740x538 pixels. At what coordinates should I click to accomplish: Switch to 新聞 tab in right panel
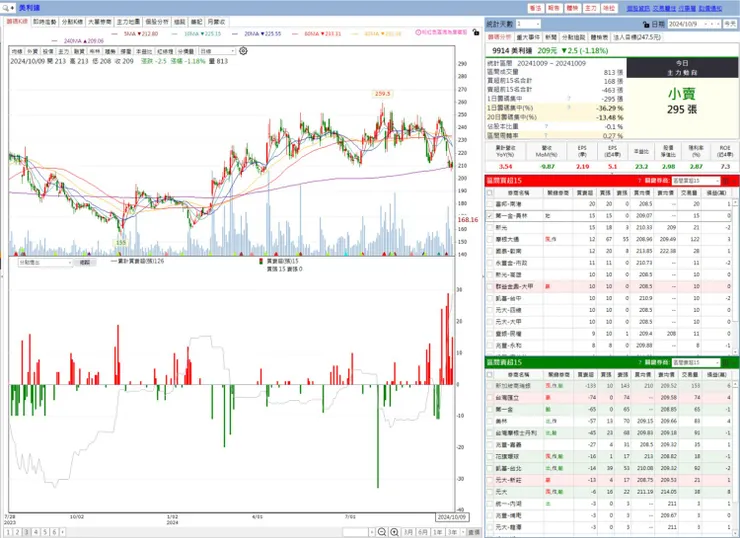(x=551, y=37)
